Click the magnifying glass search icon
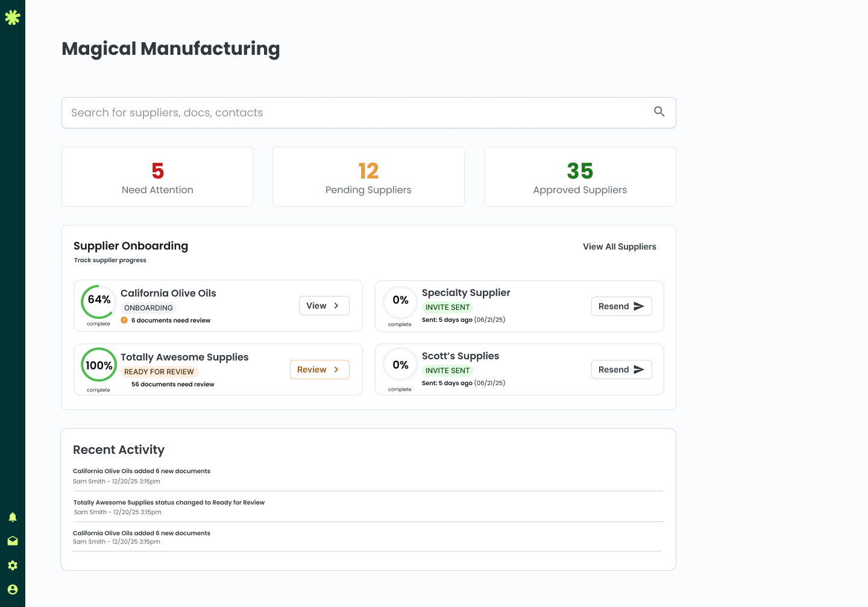This screenshot has width=868, height=607. (659, 112)
